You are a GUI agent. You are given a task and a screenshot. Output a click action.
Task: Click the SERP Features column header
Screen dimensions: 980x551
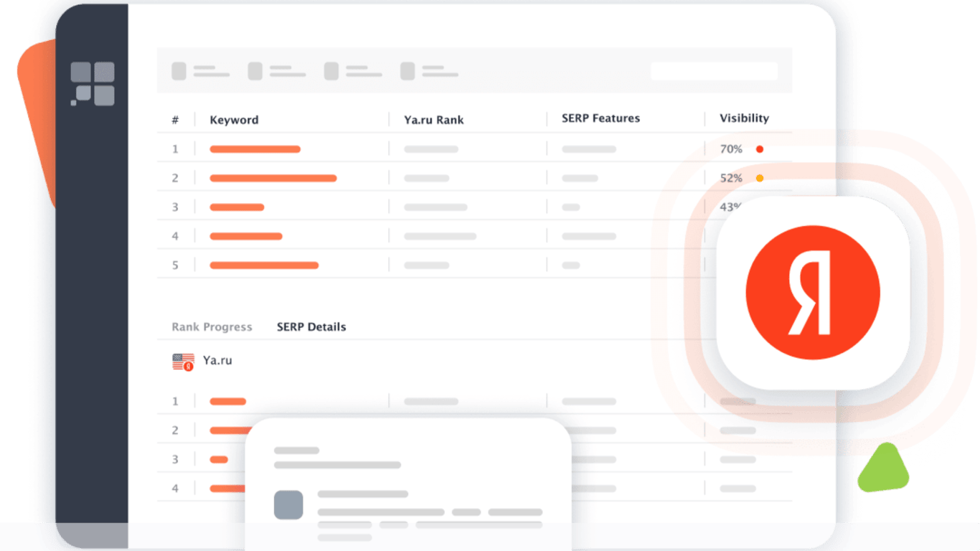(600, 118)
